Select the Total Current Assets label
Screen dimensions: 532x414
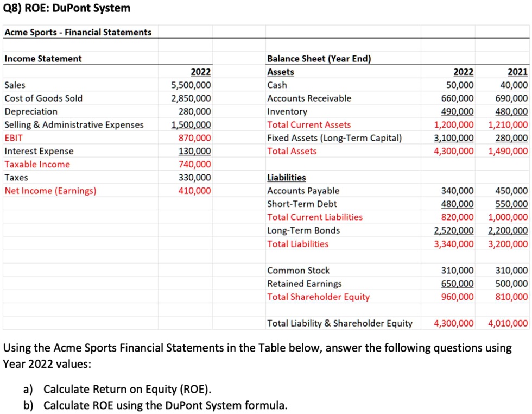click(309, 124)
